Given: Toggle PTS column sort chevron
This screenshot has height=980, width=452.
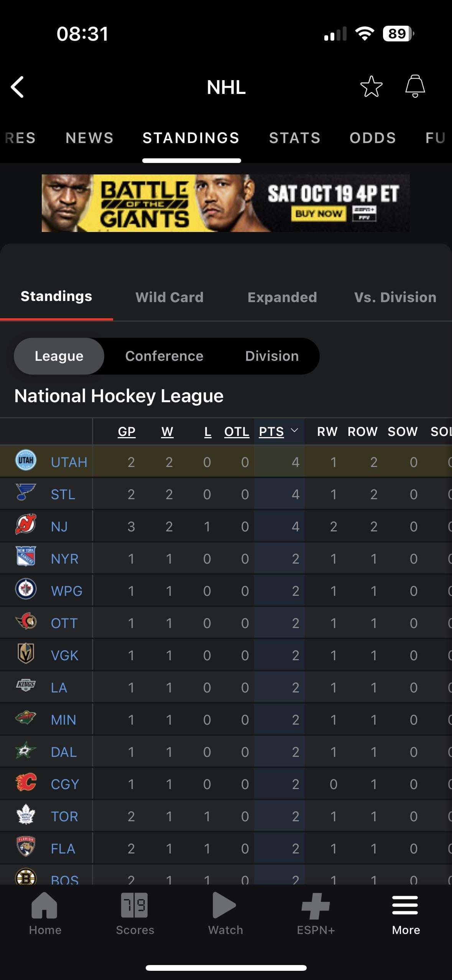Looking at the screenshot, I should (294, 431).
